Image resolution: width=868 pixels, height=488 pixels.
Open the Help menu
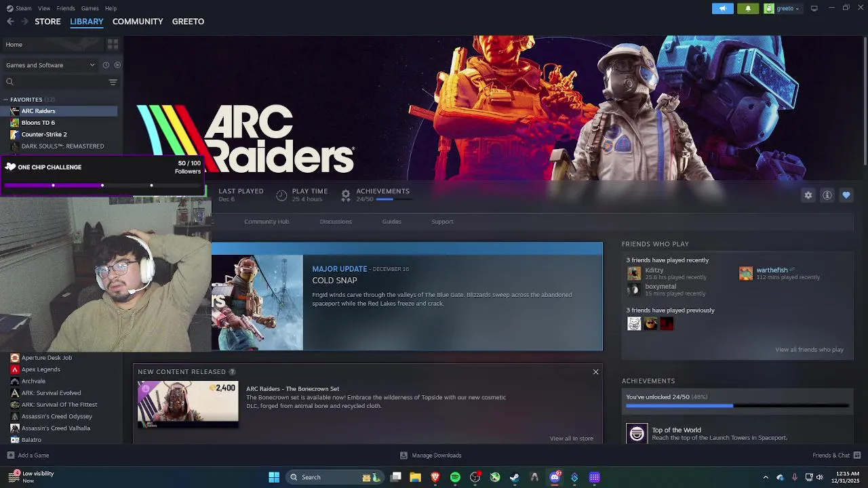(111, 8)
